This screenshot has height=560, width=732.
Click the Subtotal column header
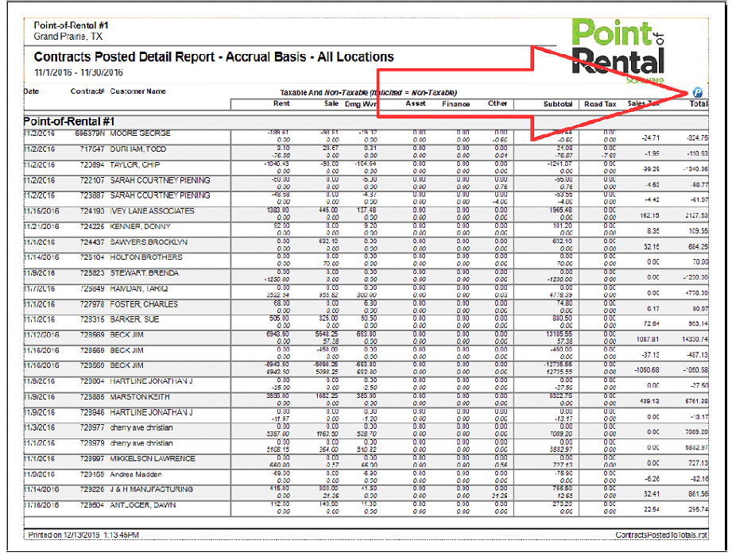pyautogui.click(x=558, y=103)
